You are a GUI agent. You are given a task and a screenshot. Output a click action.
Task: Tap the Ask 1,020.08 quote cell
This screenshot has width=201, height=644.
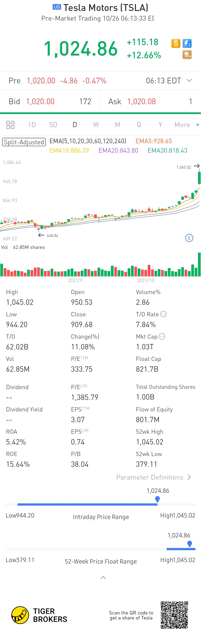(150, 101)
